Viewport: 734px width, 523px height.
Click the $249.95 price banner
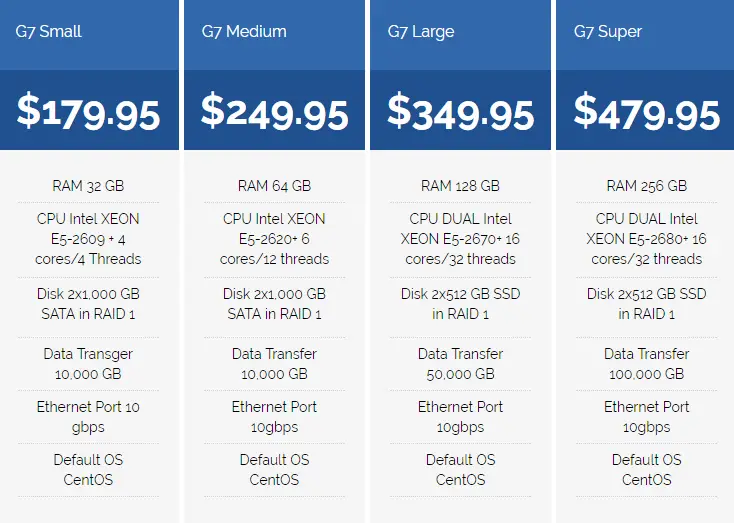274,110
